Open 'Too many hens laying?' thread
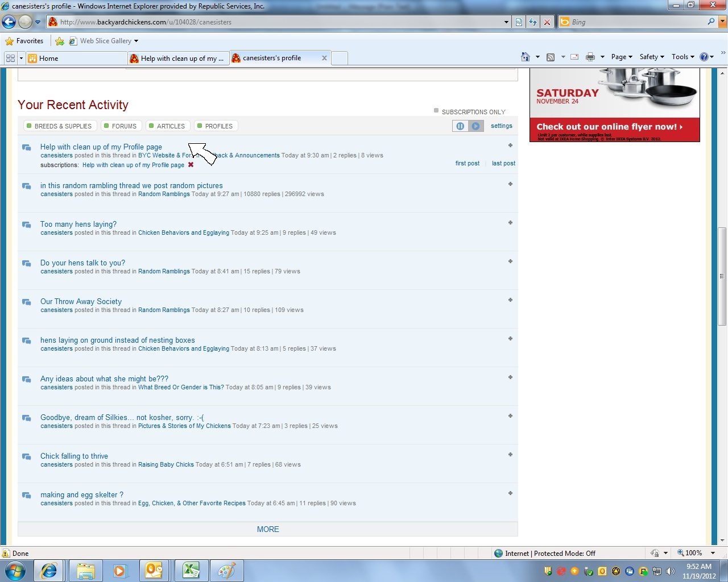The width and height of the screenshot is (728, 582). [x=78, y=224]
